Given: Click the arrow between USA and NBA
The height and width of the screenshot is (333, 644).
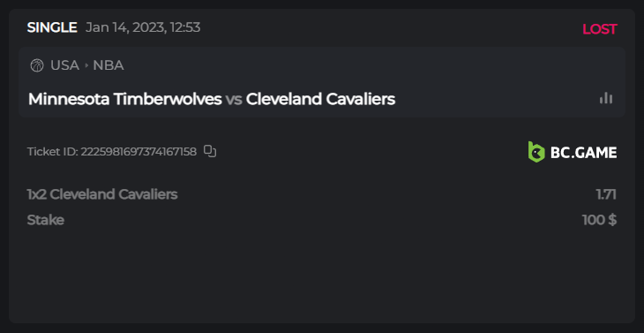Looking at the screenshot, I should [x=86, y=65].
